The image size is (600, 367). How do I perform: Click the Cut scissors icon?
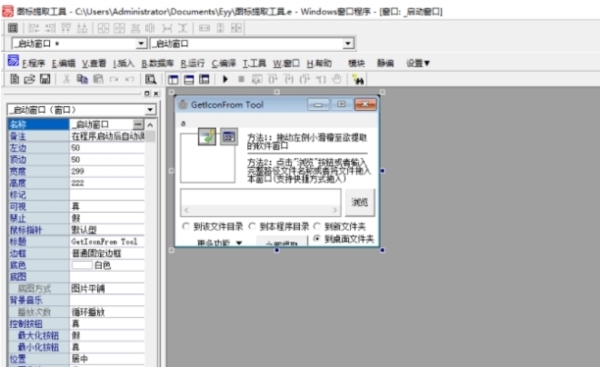tap(66, 79)
